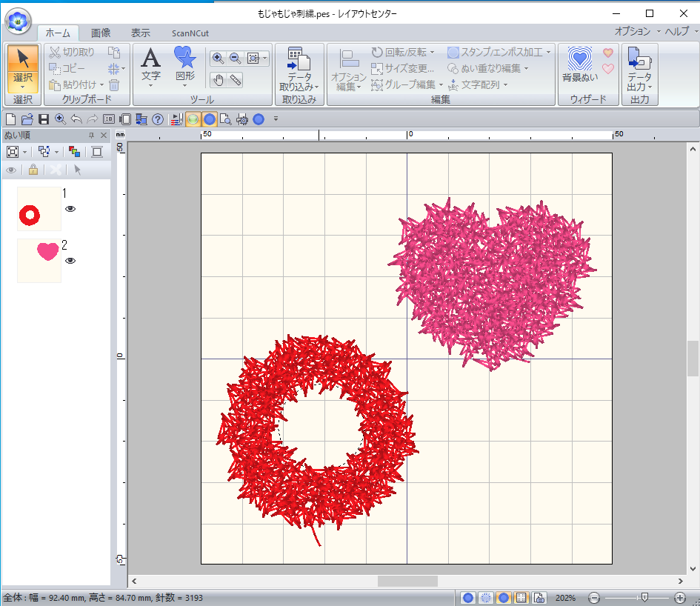This screenshot has height=606, width=700.
Task: Click the zoom slider handle in the status bar
Action: tap(645, 597)
